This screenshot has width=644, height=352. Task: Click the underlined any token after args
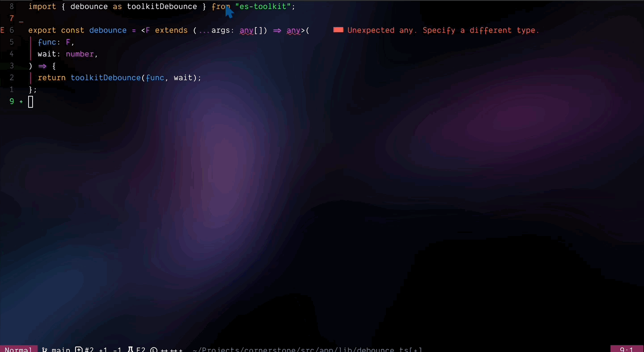point(246,30)
